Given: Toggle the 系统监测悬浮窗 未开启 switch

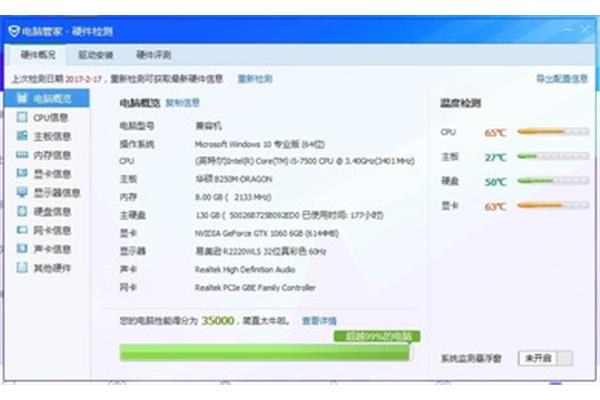Looking at the screenshot, I should [x=545, y=358].
